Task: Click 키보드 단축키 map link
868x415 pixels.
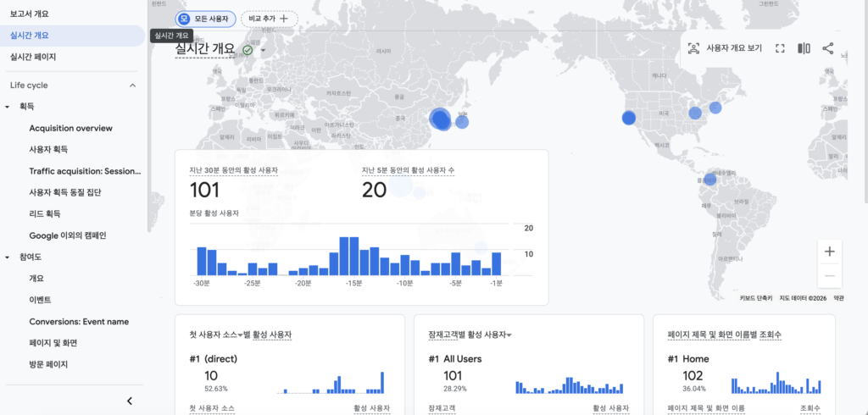Action: pos(756,297)
